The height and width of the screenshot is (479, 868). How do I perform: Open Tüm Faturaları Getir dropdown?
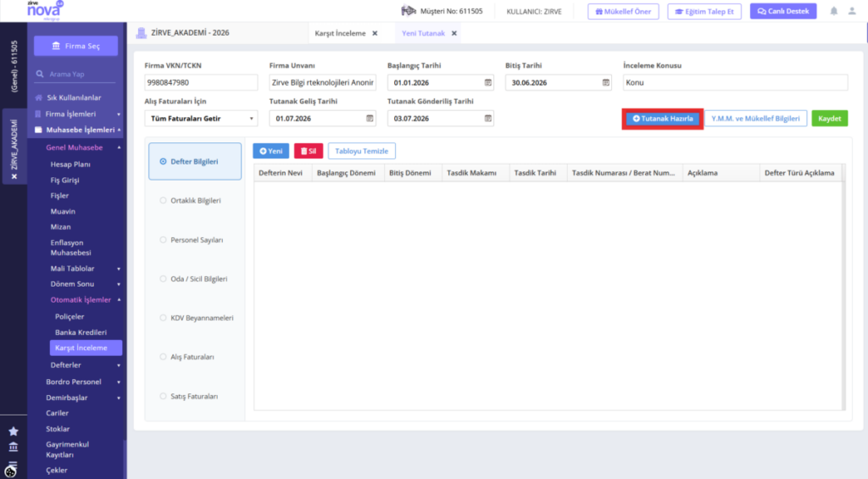click(x=201, y=119)
